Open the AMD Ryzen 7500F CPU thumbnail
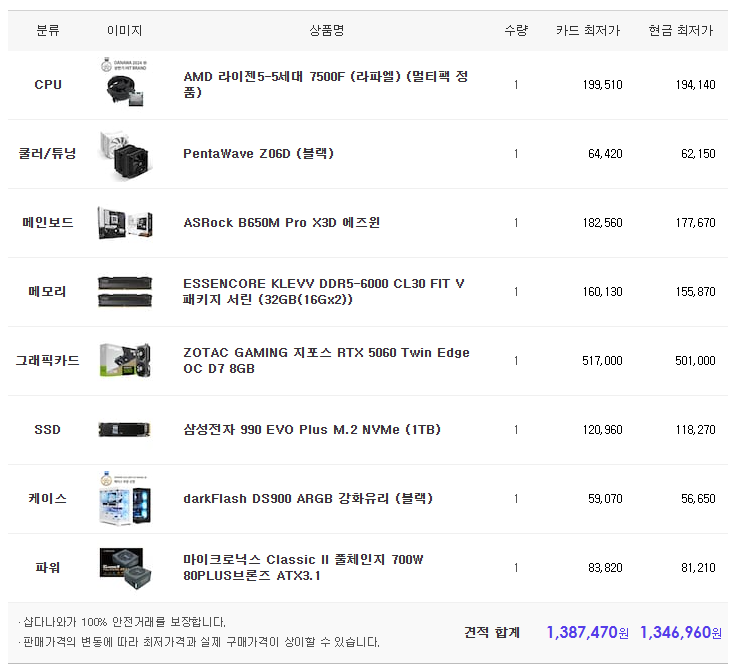731x667 pixels. [124, 84]
